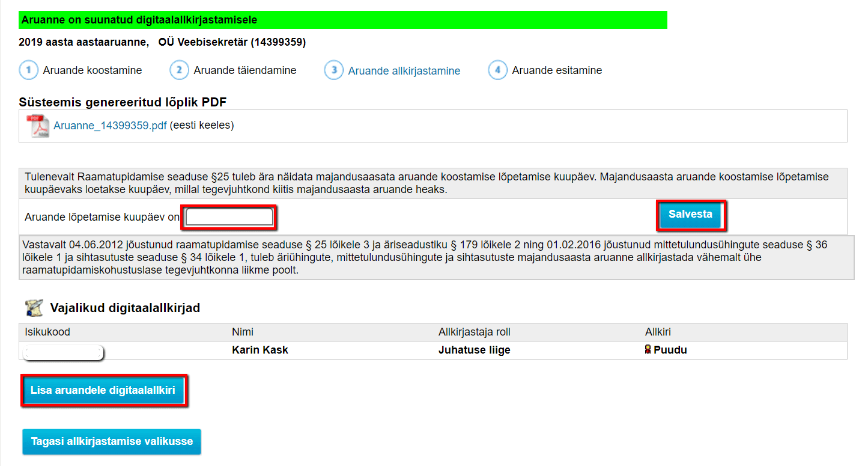
Task: Go to Aruande koostamine step
Action: (93, 70)
